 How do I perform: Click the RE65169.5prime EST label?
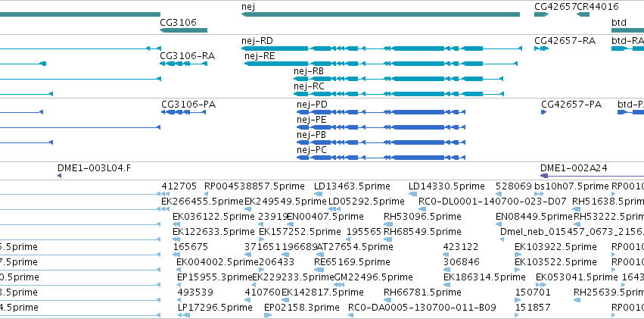pyautogui.click(x=352, y=262)
